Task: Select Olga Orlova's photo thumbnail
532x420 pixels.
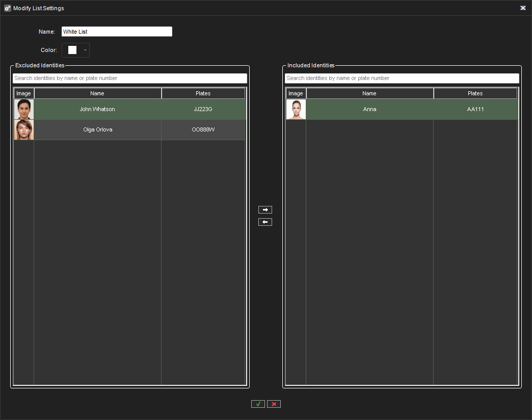Action: [24, 130]
